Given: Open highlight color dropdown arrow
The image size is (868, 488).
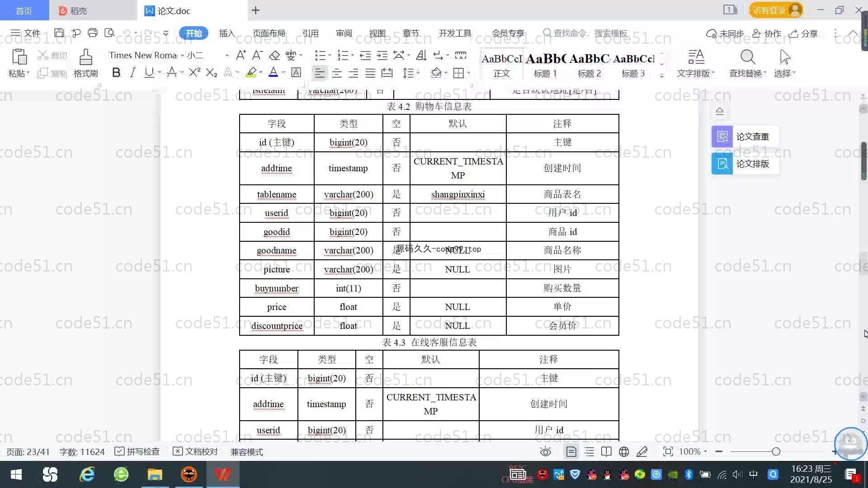Looking at the screenshot, I should click(x=261, y=73).
